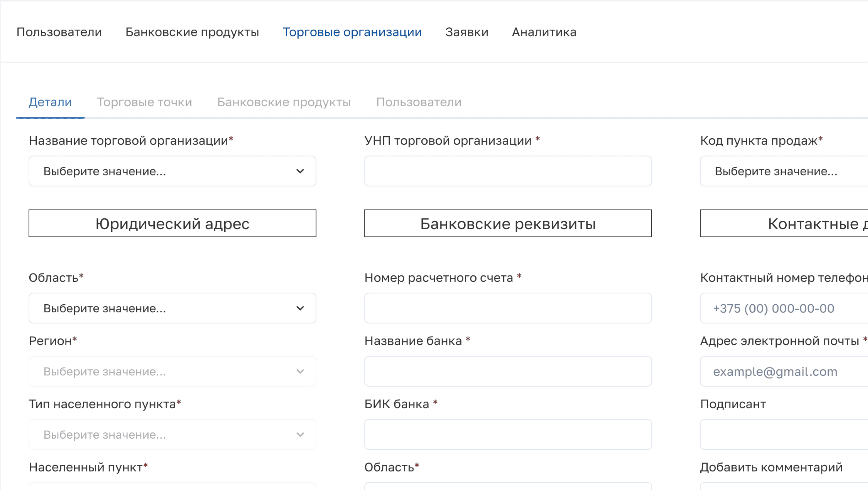Open the Аналитика navigation section
This screenshot has height=490, width=868.
point(544,32)
